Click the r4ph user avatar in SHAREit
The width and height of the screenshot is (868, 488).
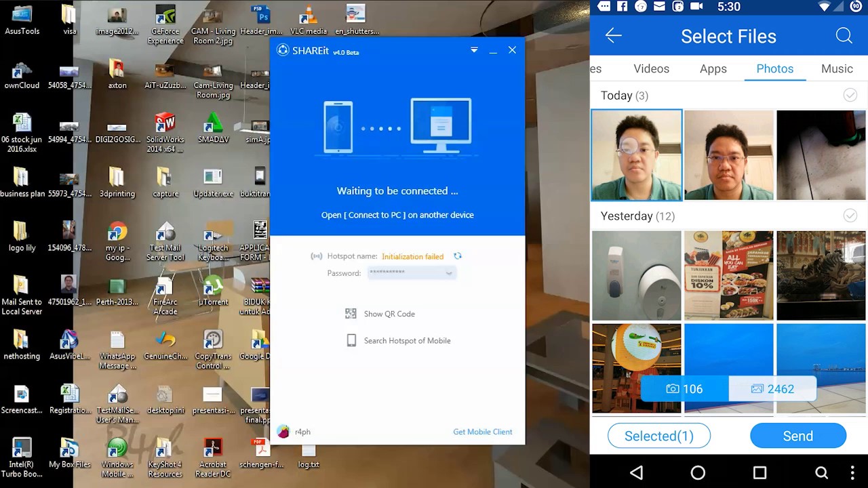283,432
